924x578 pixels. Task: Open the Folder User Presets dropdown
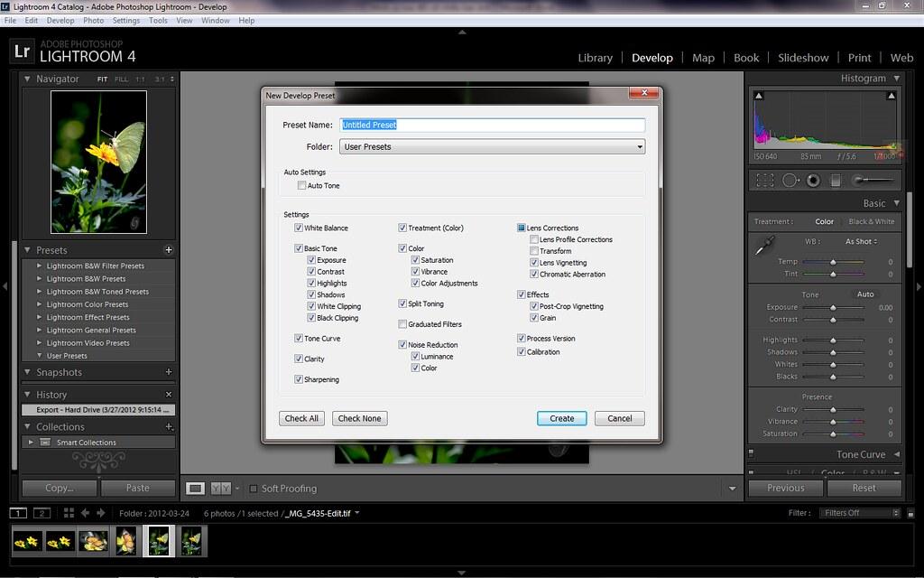(492, 146)
